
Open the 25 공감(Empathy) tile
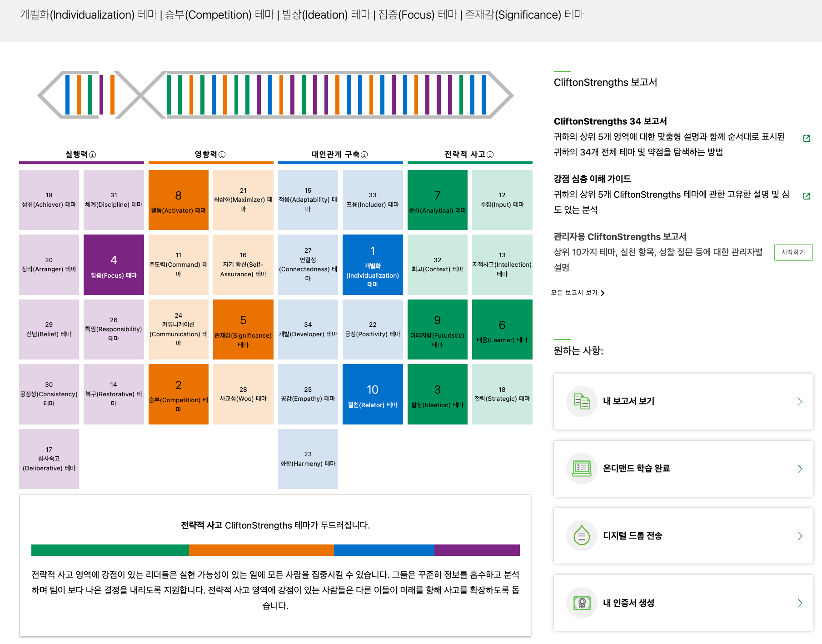click(308, 394)
